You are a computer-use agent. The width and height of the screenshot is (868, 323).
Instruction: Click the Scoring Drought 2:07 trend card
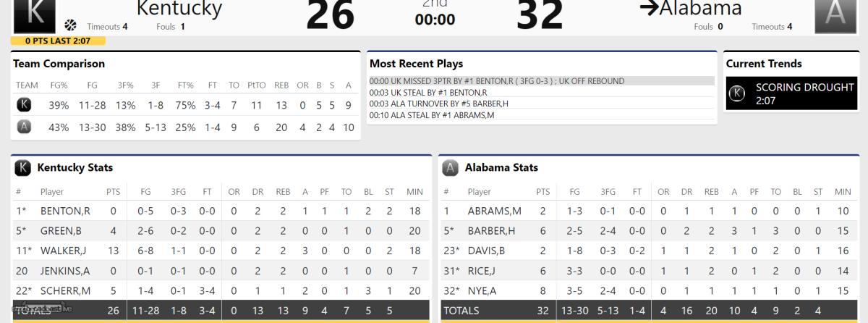click(791, 93)
